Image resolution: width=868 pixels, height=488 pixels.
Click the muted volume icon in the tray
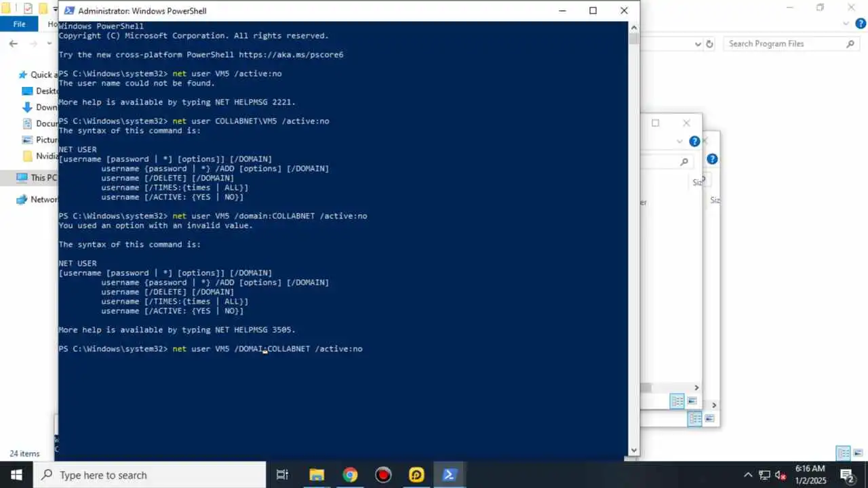pos(781,475)
